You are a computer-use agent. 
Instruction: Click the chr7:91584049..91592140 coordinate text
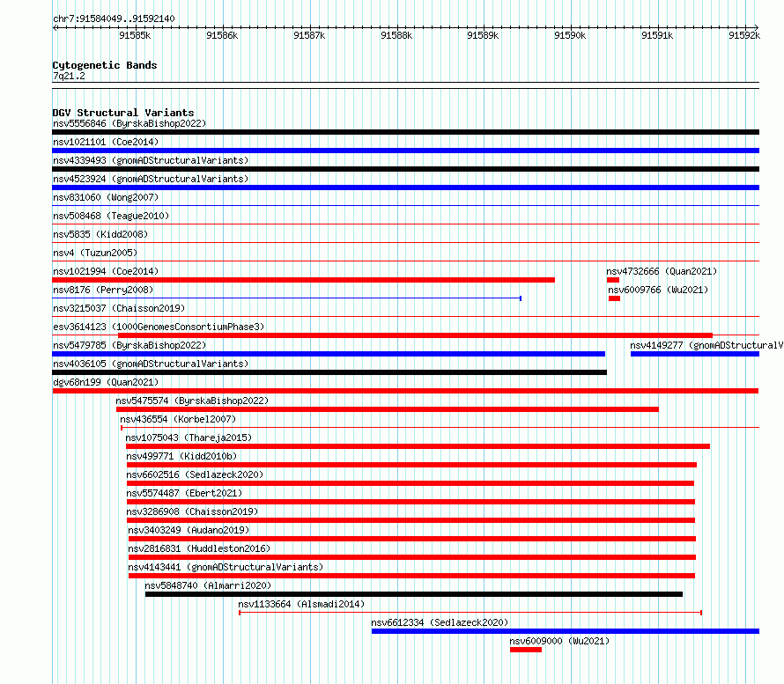(x=114, y=19)
